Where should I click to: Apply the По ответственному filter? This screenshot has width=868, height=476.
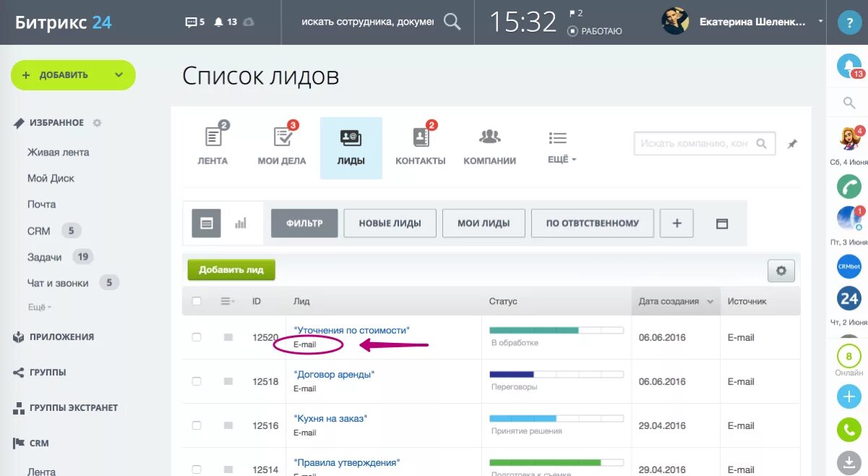point(593,224)
